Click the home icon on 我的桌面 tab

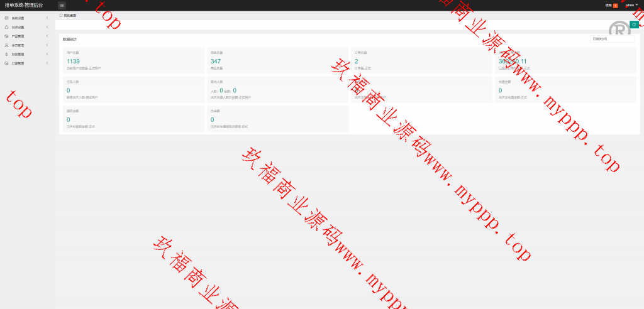(x=60, y=15)
